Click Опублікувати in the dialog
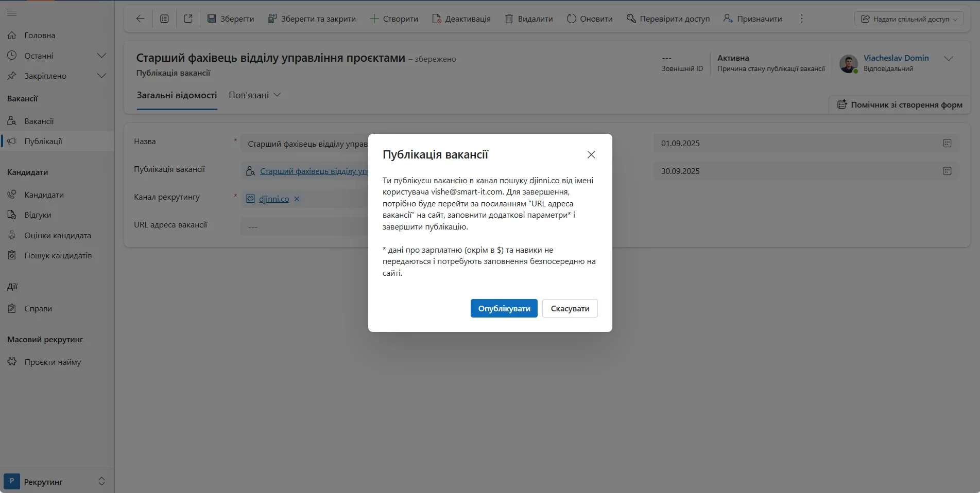980x493 pixels. click(504, 308)
